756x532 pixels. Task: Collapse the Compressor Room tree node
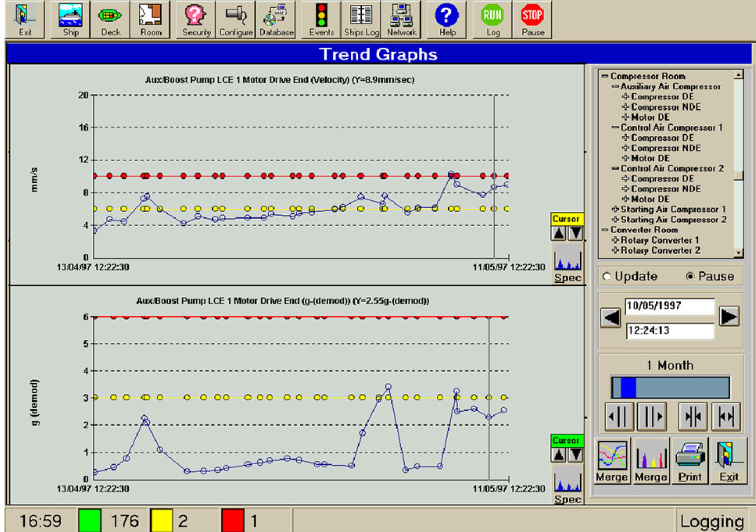604,76
